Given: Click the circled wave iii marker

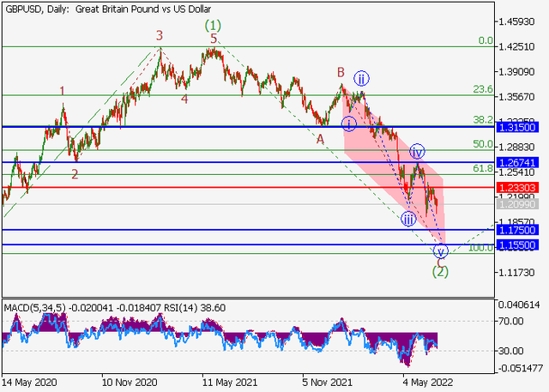Looking at the screenshot, I should coord(409,220).
